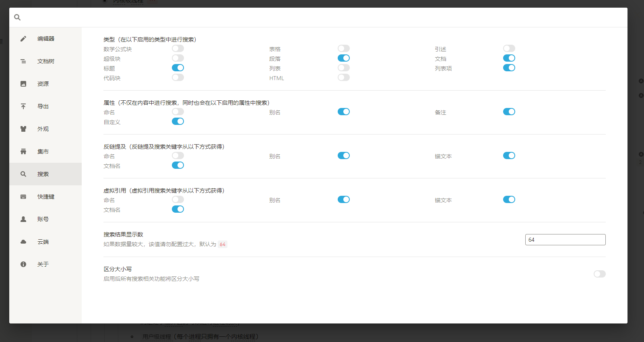Disable the 标题 type toggle
The image size is (644, 342).
pyautogui.click(x=178, y=68)
